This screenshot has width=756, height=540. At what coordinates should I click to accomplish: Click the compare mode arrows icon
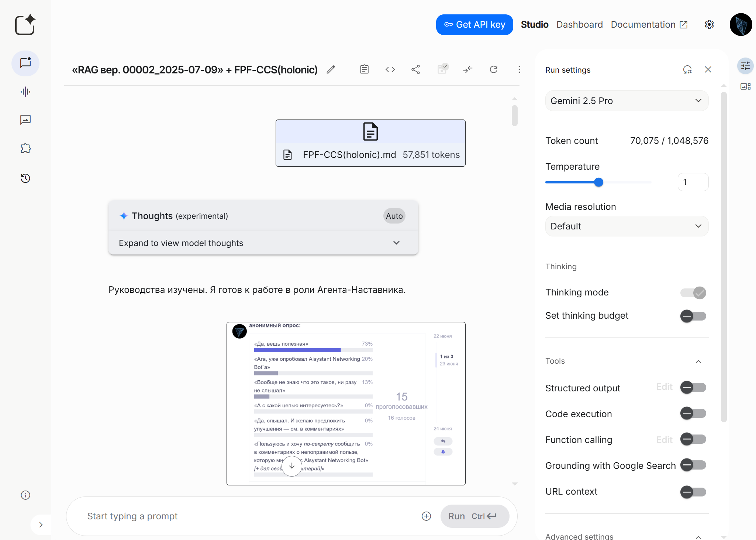pos(467,69)
